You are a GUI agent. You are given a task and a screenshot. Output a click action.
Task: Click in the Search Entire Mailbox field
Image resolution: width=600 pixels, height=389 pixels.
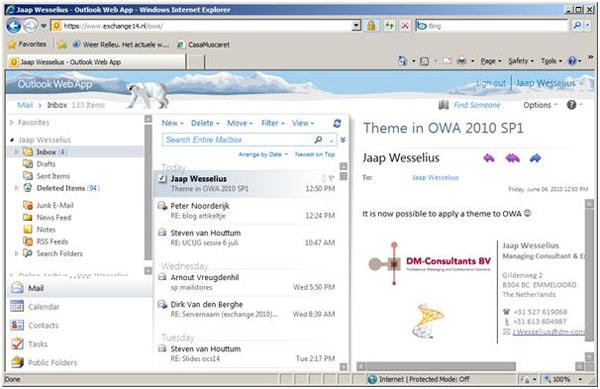click(238, 140)
